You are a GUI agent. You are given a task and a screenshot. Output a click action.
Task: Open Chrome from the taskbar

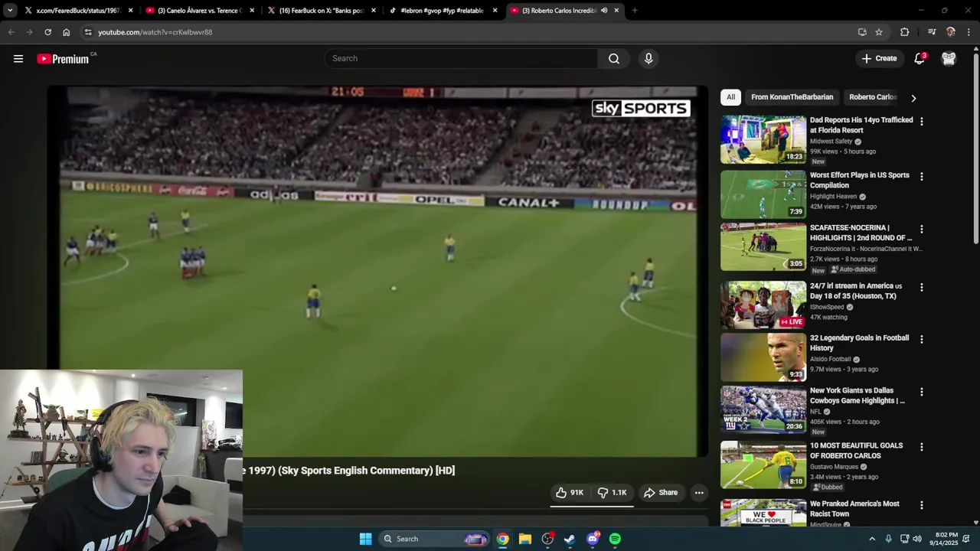502,539
